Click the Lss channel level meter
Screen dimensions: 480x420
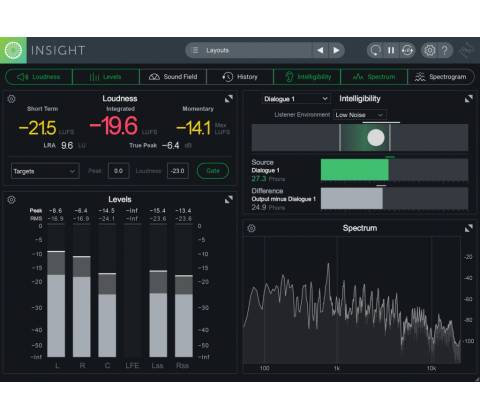(x=158, y=290)
